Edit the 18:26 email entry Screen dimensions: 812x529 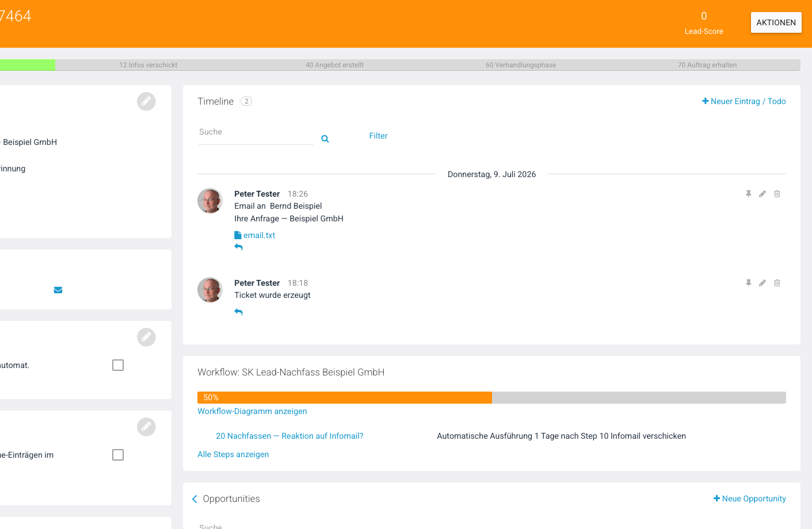click(763, 194)
